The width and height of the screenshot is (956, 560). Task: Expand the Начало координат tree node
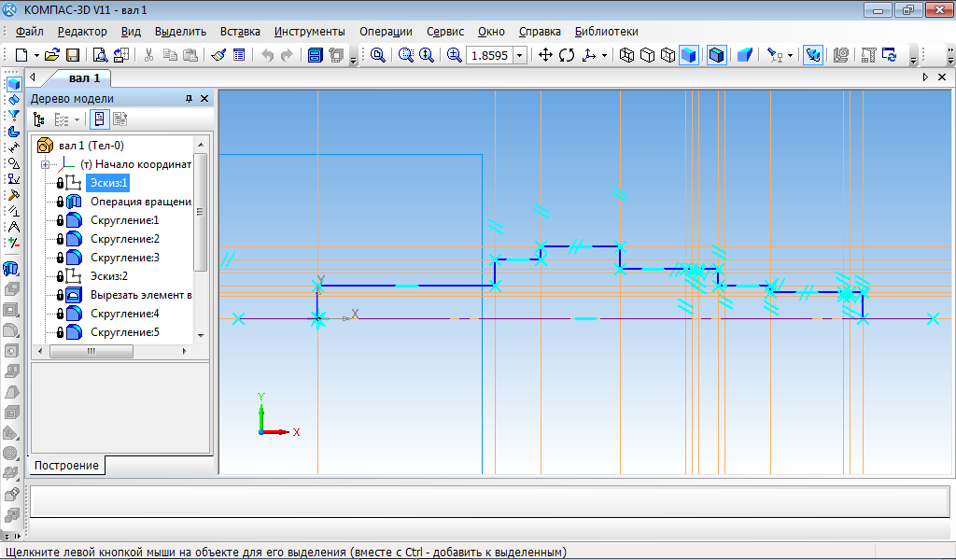[45, 164]
